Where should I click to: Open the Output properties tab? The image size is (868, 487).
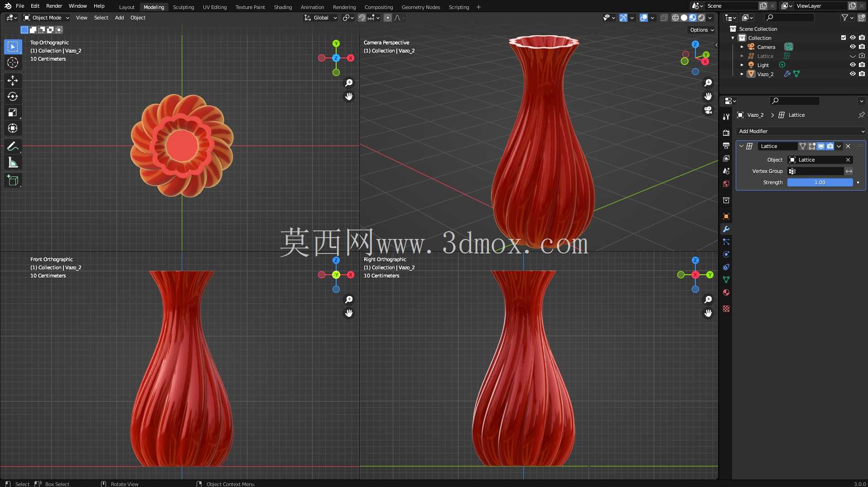726,146
